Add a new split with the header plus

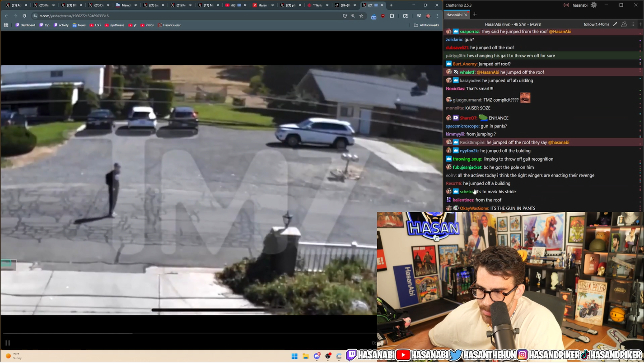640,24
